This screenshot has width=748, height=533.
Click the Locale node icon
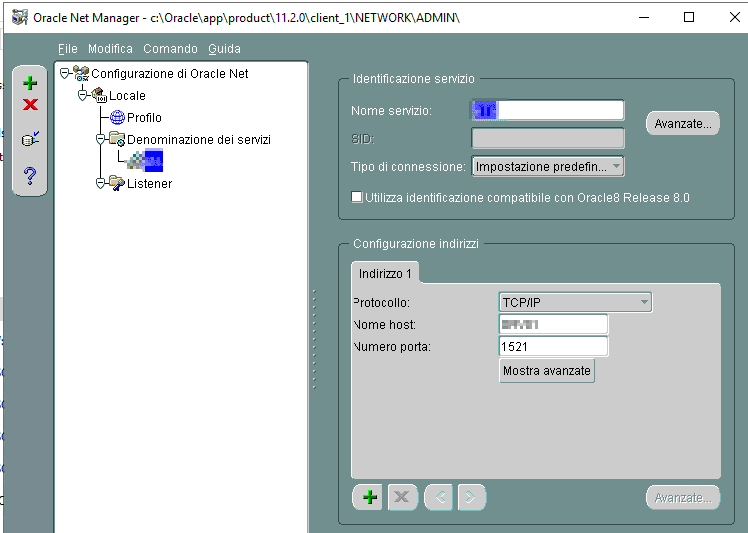[99, 95]
